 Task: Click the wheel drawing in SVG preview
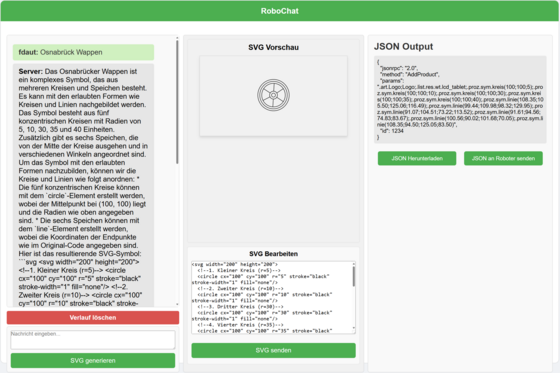[273, 95]
